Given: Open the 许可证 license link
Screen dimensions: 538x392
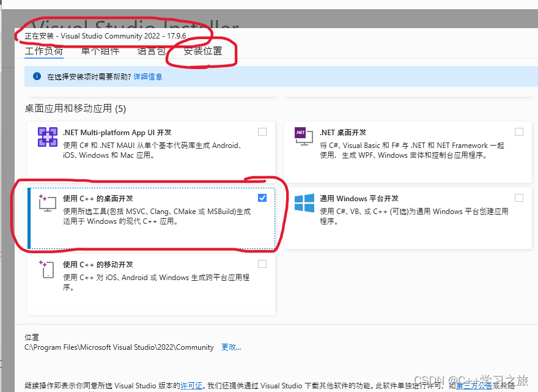Looking at the screenshot, I should (x=191, y=386).
